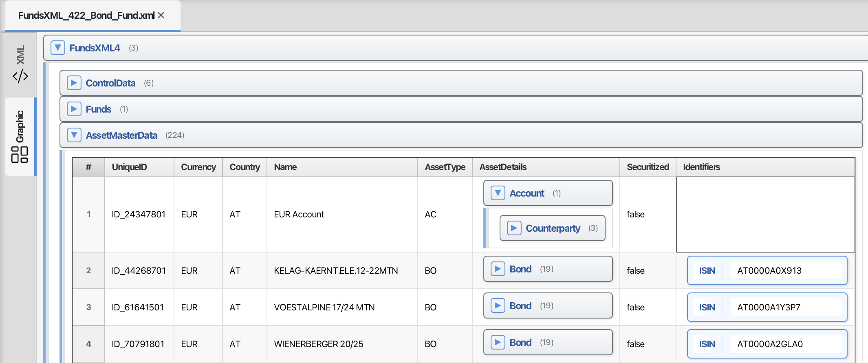Viewport: 868px width, 363px height.
Task: Collapse the Account details in row 1
Action: click(x=498, y=193)
